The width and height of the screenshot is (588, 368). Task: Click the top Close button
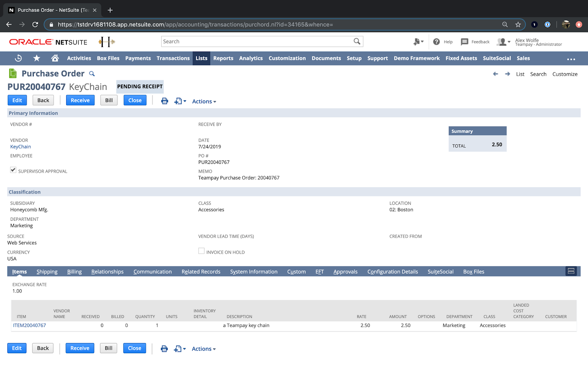tap(135, 100)
